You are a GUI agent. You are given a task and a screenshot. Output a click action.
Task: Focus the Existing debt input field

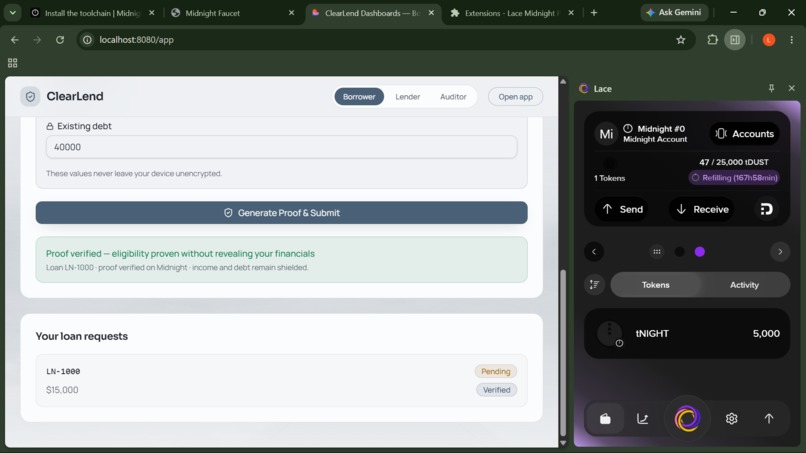(281, 147)
